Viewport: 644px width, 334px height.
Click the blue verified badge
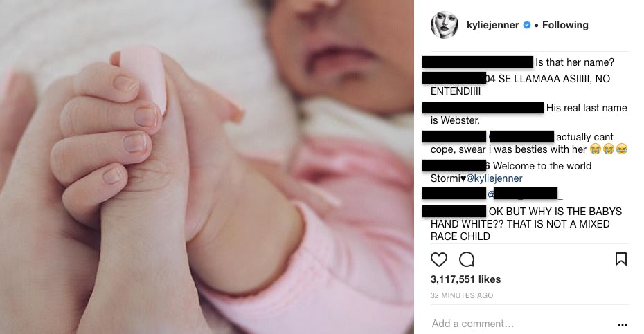[526, 25]
